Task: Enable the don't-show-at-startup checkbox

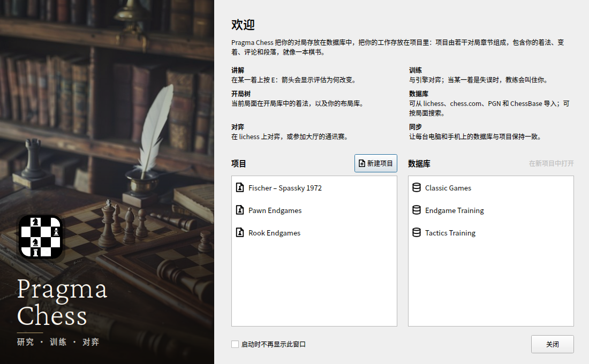Action: click(235, 344)
